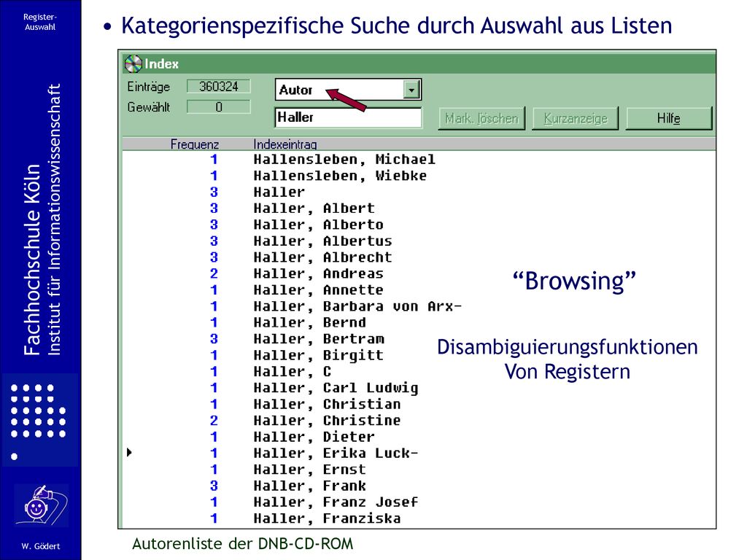Open the Autor category dropdown arrow
747x560 pixels.
411,90
